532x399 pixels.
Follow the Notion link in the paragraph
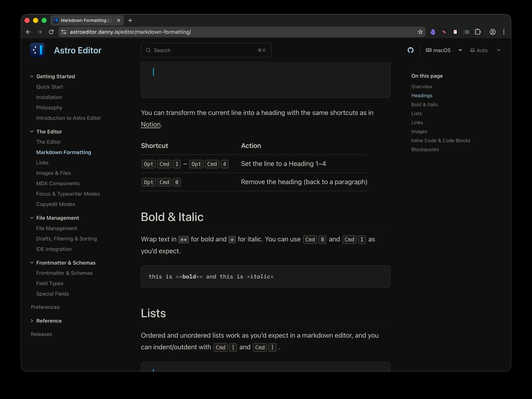[151, 124]
